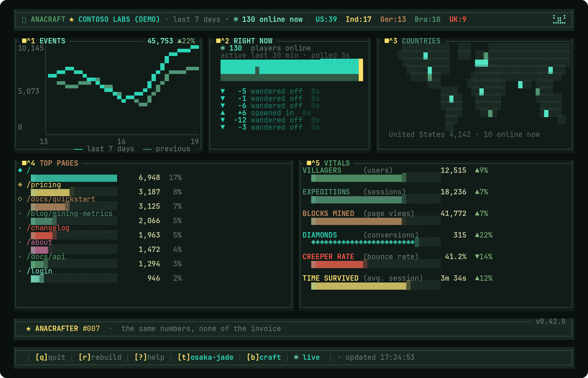Click the dotted grid logo icon in header
The width and height of the screenshot is (588, 378).
point(559,19)
